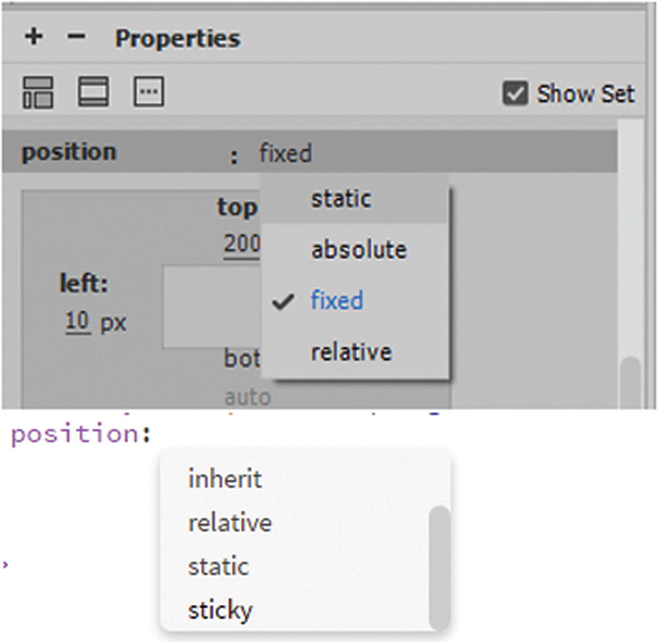The width and height of the screenshot is (658, 644).
Task: Choose absolute from the position dropdown
Action: [x=358, y=250]
